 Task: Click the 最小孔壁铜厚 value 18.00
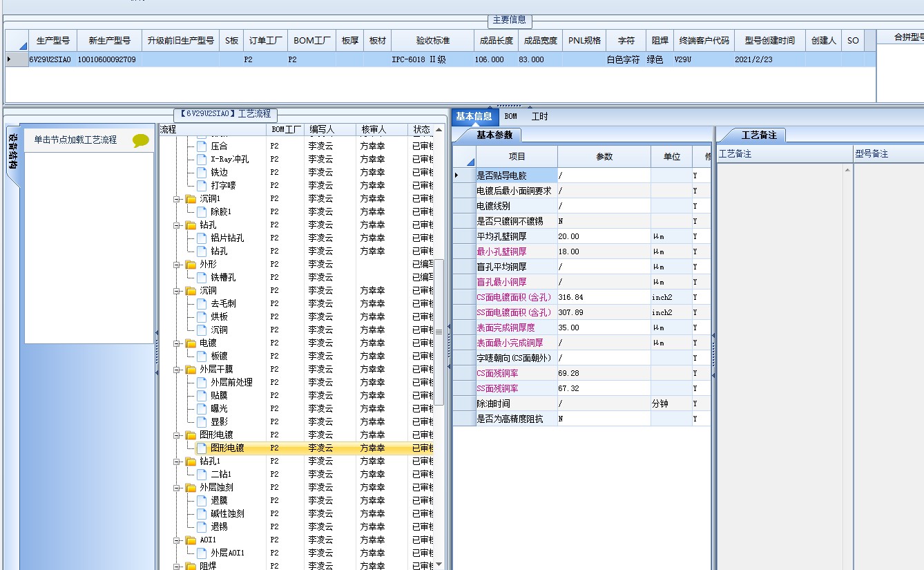pos(604,251)
